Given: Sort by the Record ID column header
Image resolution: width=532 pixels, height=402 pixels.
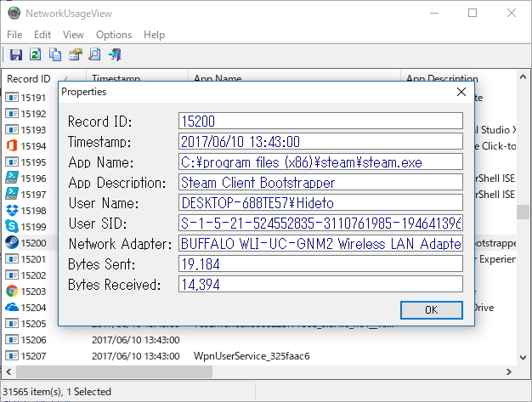Looking at the screenshot, I should click(44, 79).
